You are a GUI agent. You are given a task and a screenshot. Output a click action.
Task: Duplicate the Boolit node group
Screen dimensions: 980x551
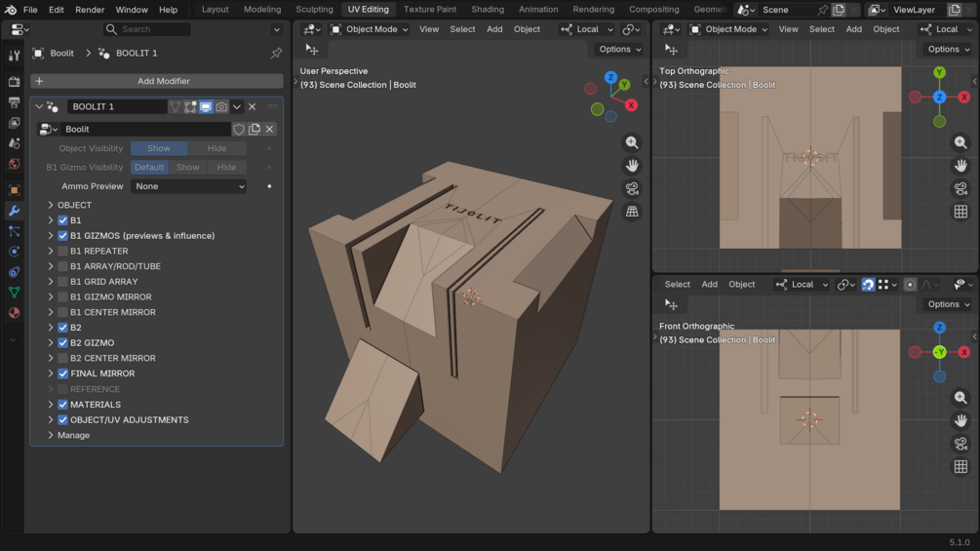tap(255, 130)
